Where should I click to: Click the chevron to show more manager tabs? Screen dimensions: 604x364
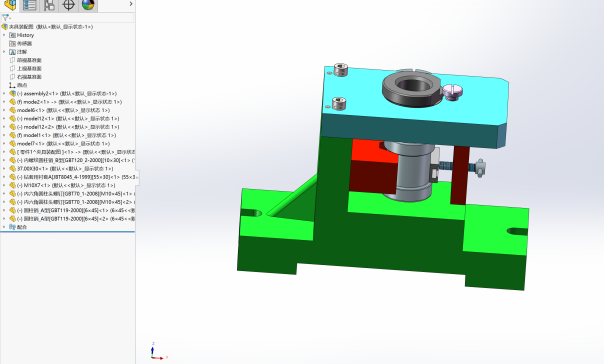click(x=131, y=4)
